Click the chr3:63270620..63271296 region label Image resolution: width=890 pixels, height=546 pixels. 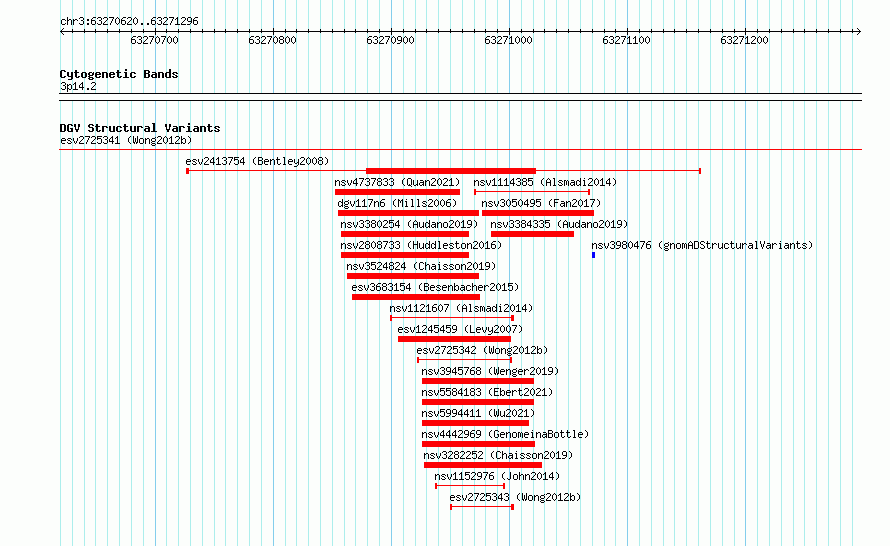[129, 21]
